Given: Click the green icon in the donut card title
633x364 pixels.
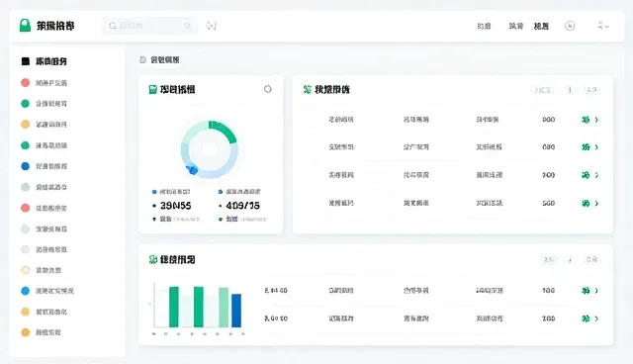Looking at the screenshot, I should [x=153, y=89].
